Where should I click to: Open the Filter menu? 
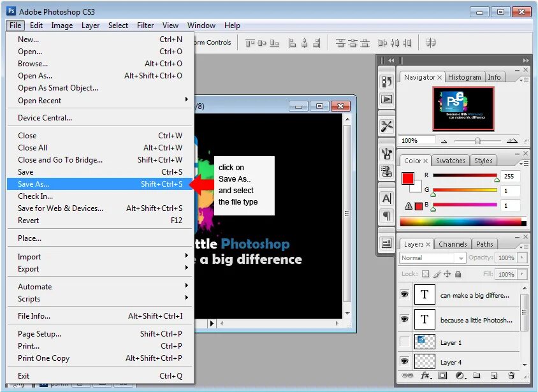point(145,25)
